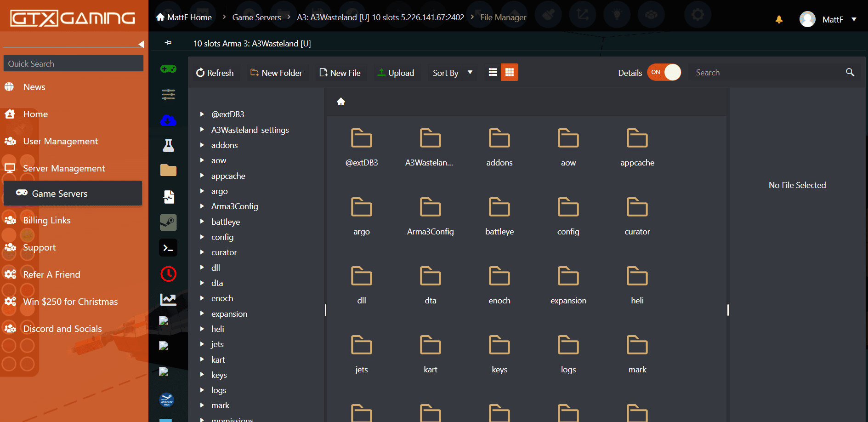Open User Management in left menu
Screen dimensions: 868x422
coord(60,142)
